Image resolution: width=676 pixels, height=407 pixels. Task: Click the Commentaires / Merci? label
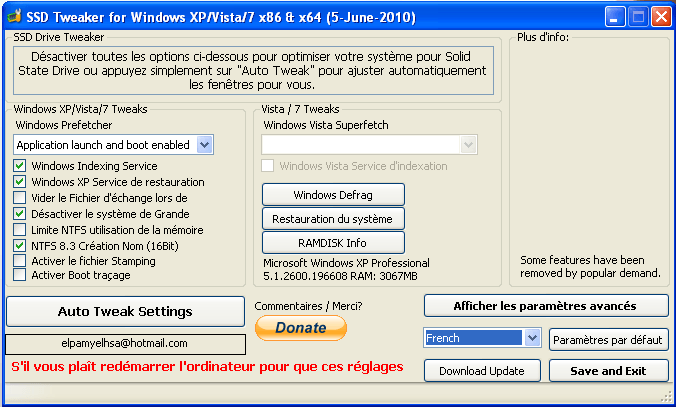(308, 306)
